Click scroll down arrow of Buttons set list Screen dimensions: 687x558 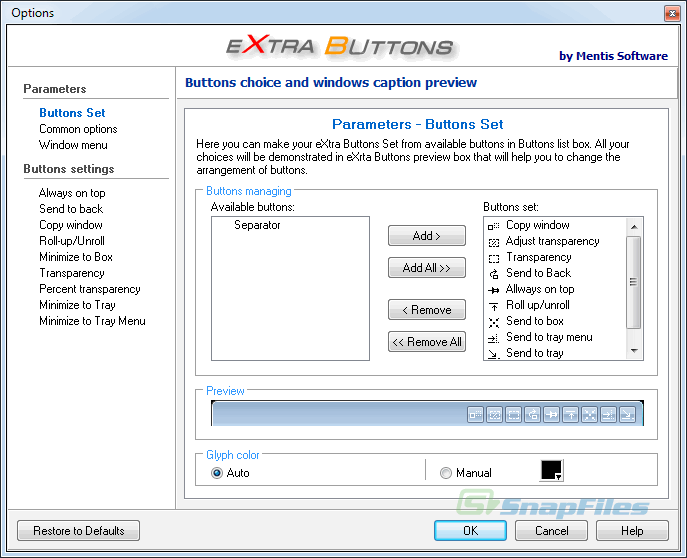(x=634, y=351)
